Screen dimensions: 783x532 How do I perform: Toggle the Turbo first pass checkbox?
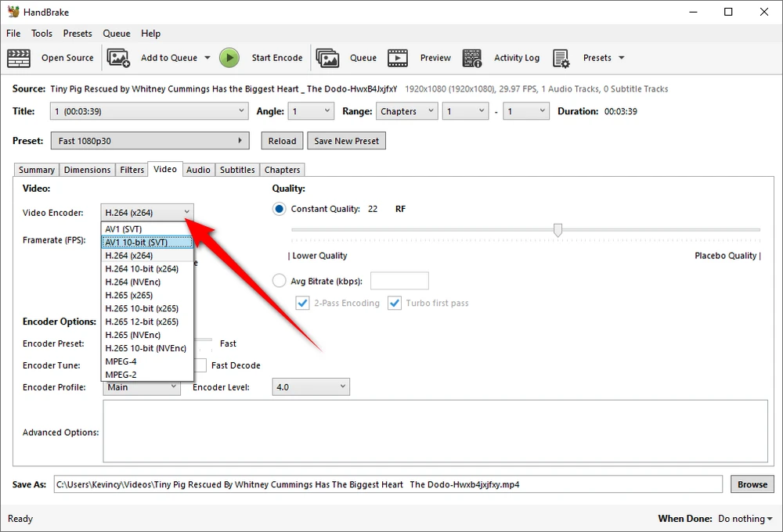395,303
